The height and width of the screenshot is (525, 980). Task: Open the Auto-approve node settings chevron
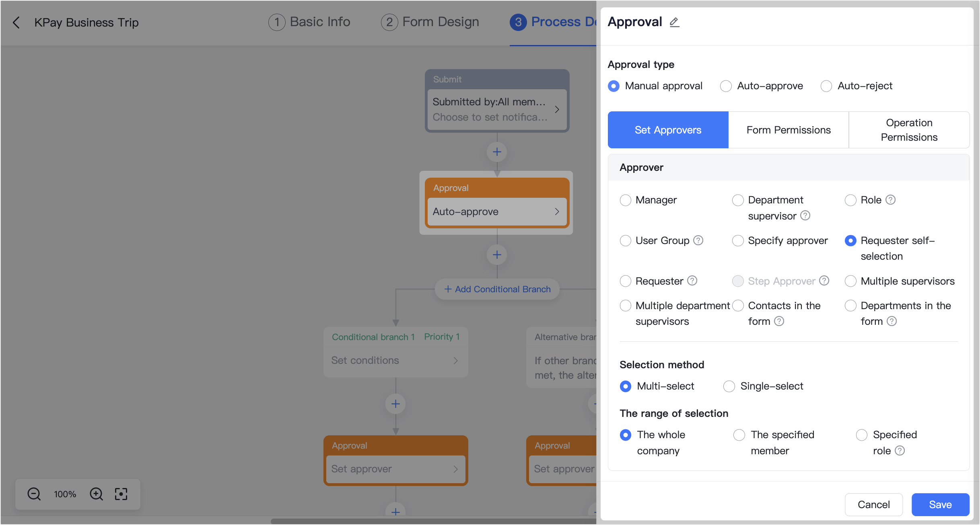tap(557, 211)
